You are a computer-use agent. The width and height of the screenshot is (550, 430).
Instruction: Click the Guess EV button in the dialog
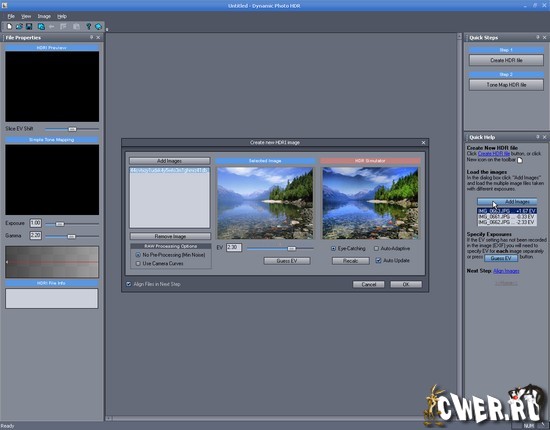(x=287, y=261)
